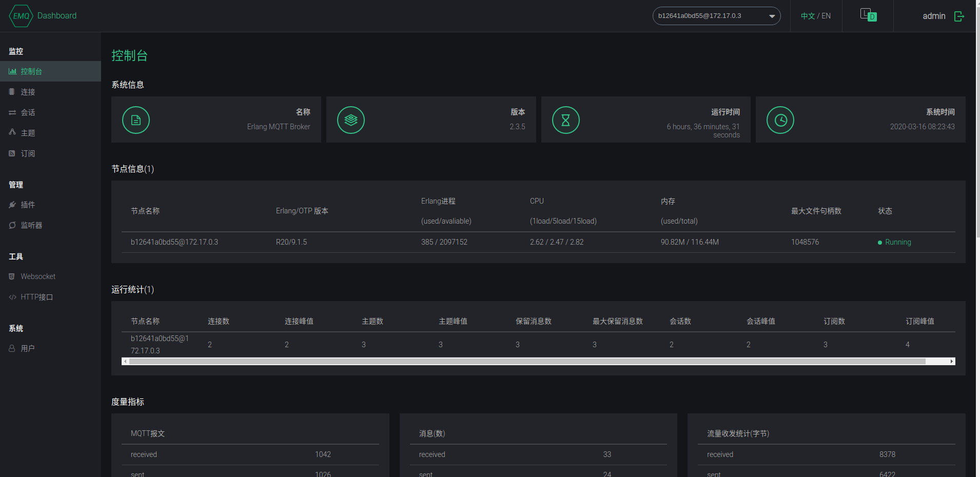The width and height of the screenshot is (980, 477).
Task: Expand the node selector dropdown arrow
Action: [x=772, y=16]
